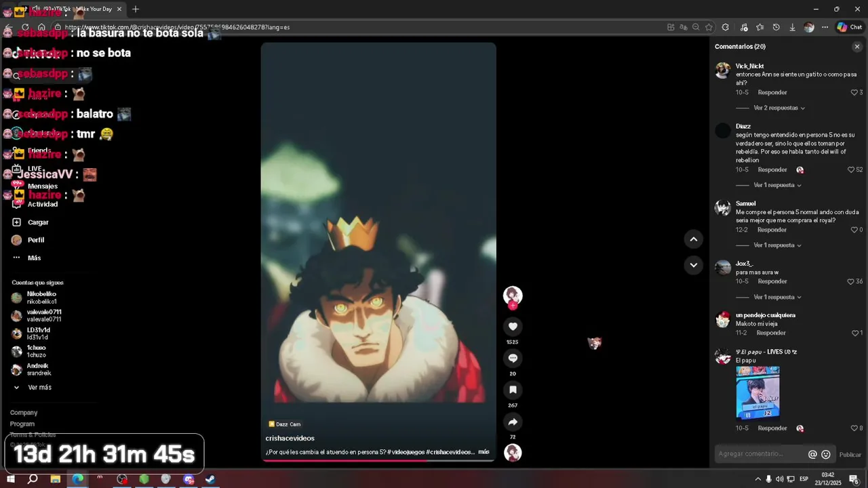Viewport: 868px width, 488px height.
Task: Open OBS Studio from the taskbar
Action: (x=122, y=479)
